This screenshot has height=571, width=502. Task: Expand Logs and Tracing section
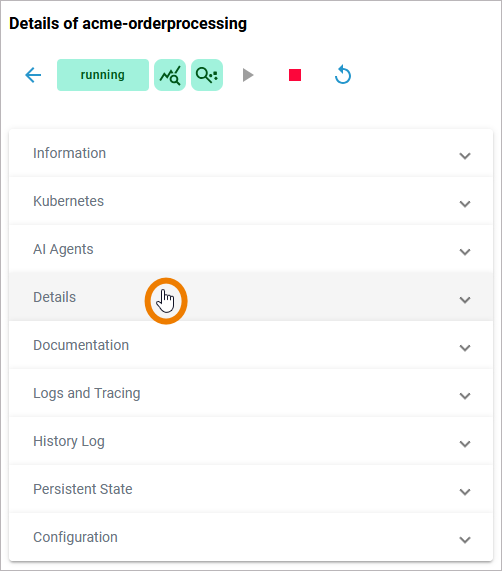251,393
